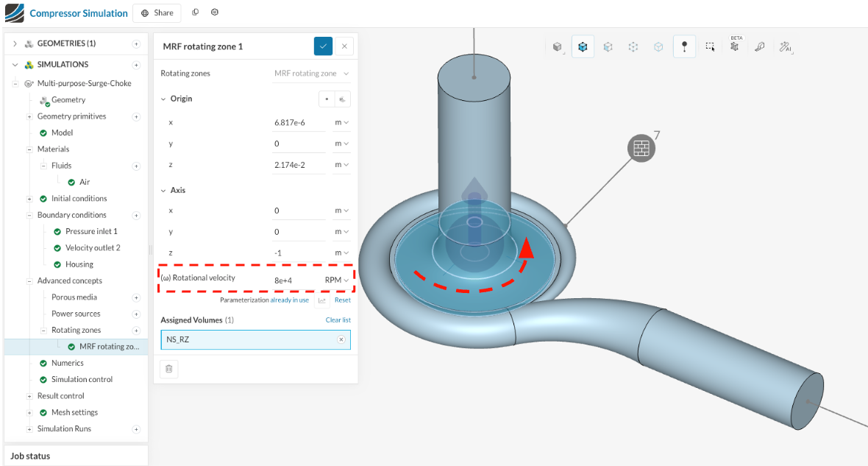
Task: Collapse the Materials tree node
Action: [29, 149]
